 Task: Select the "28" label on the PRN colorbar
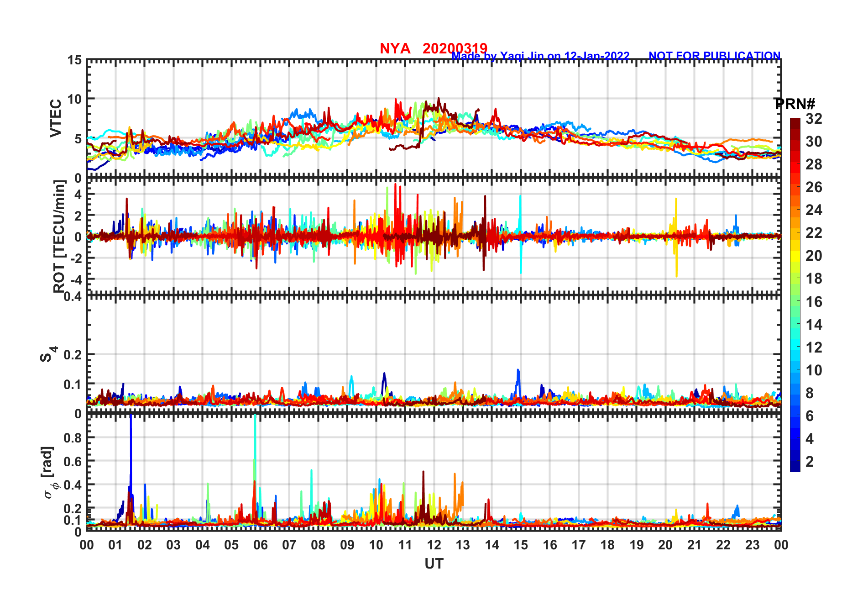tap(814, 164)
